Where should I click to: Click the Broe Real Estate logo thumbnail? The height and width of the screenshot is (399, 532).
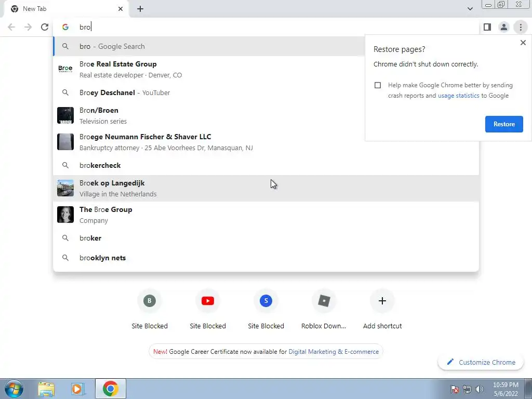coord(65,69)
